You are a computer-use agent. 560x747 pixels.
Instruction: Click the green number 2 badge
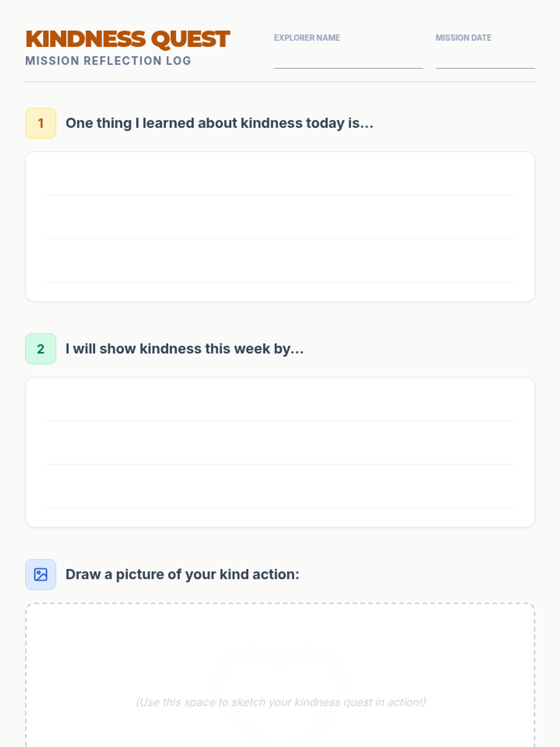[x=41, y=349]
